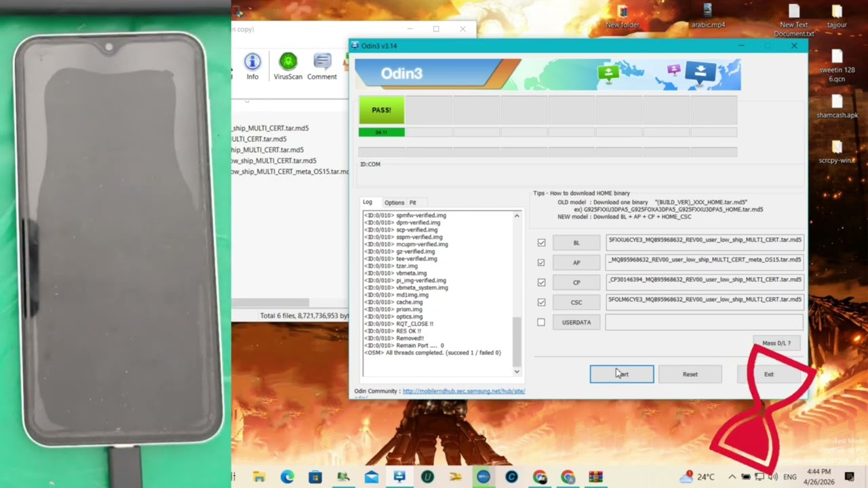868x488 pixels.
Task: Launch Microsoft Edge from the taskbar
Action: point(288,477)
